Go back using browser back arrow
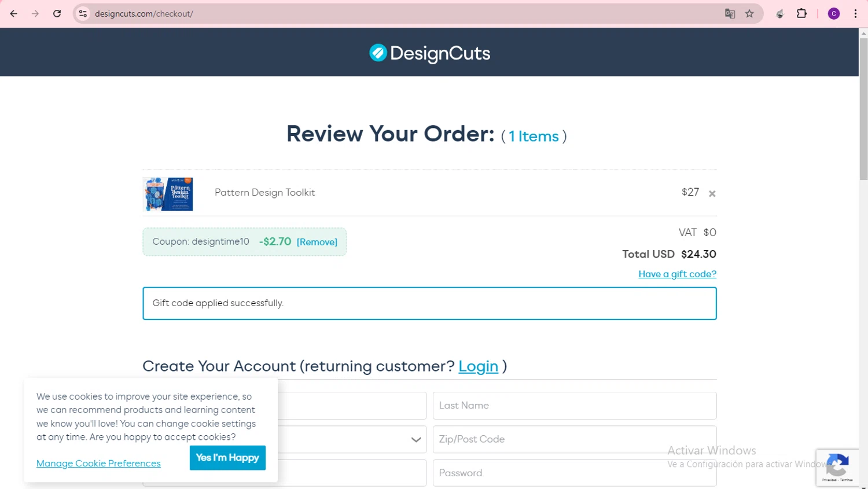This screenshot has height=489, width=868. pos(14,14)
